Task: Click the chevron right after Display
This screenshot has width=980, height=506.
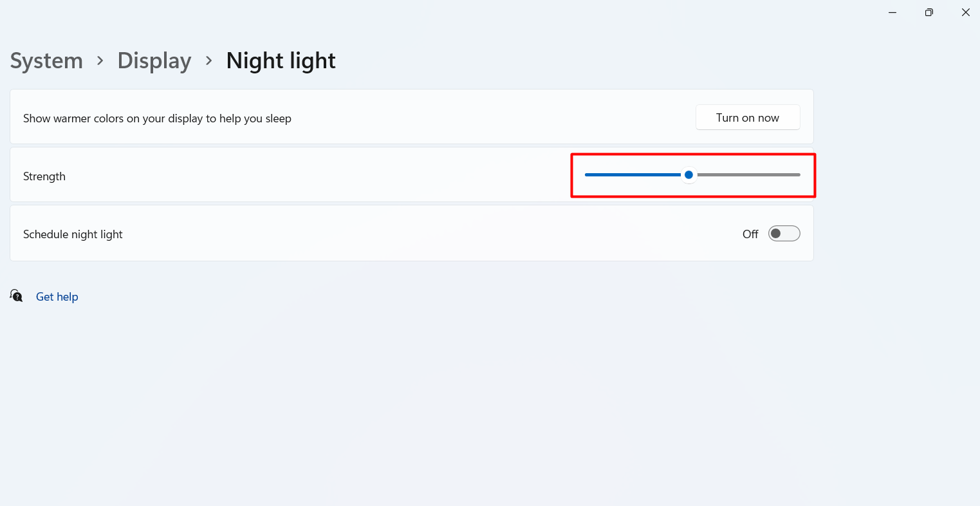Action: click(x=209, y=61)
